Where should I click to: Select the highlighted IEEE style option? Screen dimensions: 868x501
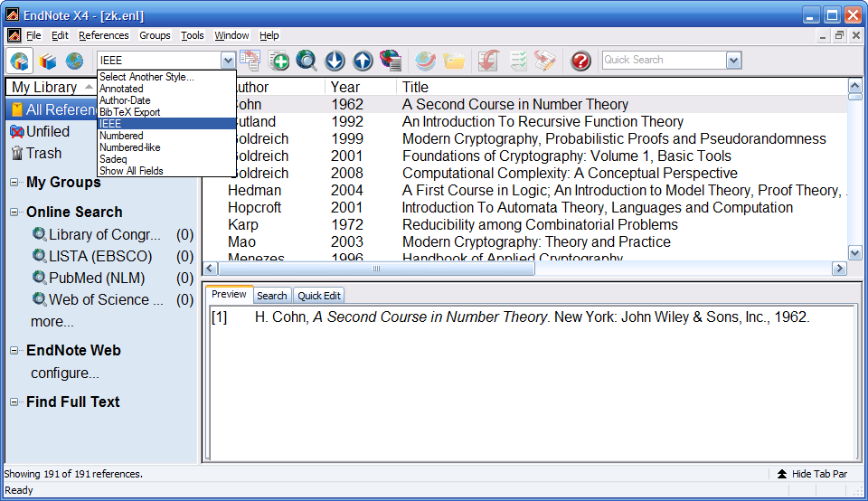pyautogui.click(x=166, y=124)
